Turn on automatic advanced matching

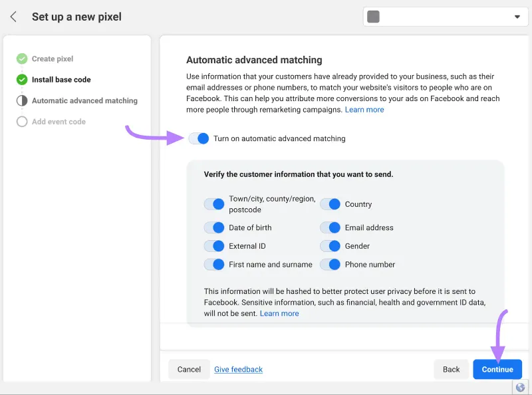[199, 138]
